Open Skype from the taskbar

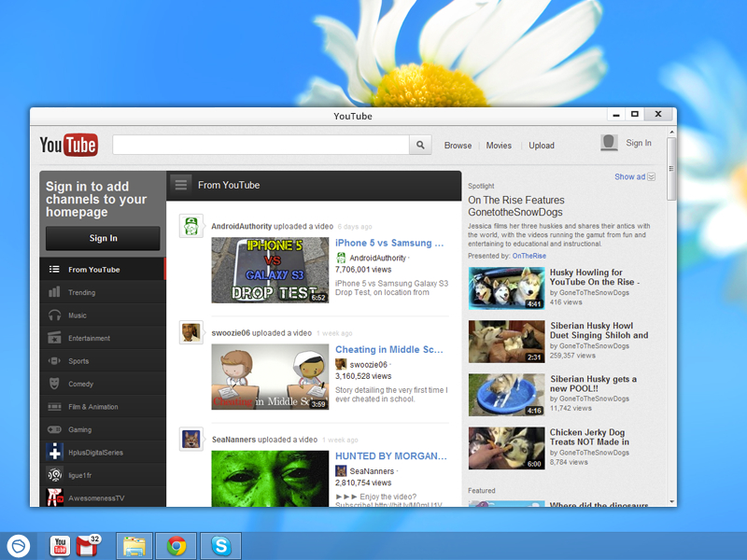coord(221,546)
